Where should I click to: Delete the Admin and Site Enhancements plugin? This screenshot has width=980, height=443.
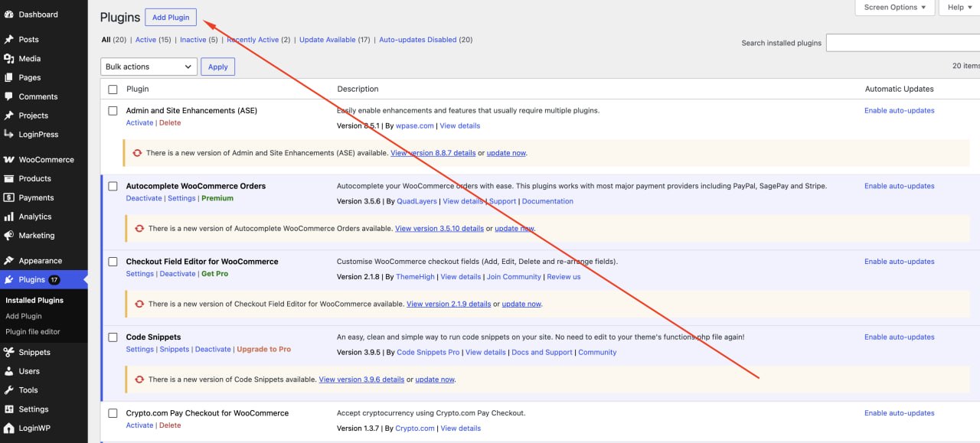[170, 123]
